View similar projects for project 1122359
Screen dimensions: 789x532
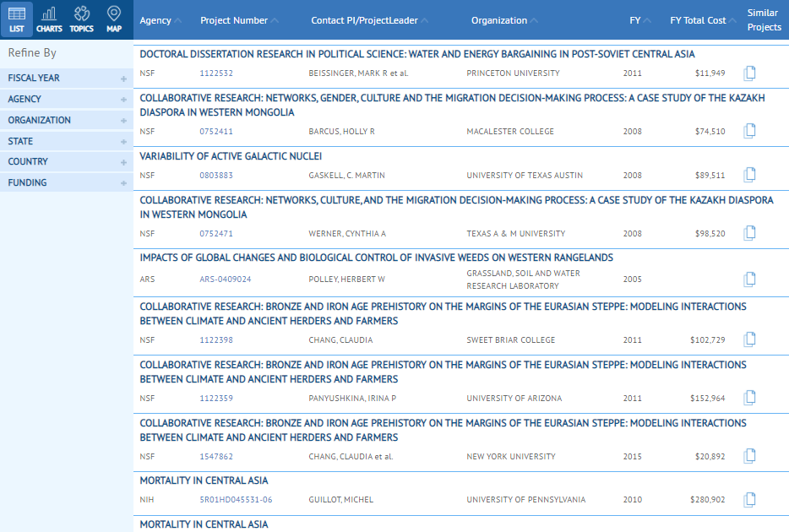pyautogui.click(x=749, y=398)
